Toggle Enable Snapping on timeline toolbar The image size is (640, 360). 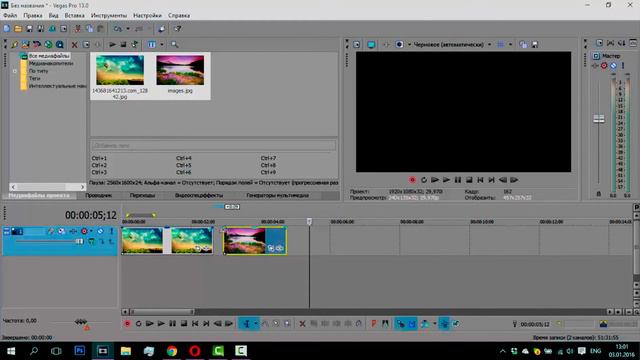click(x=400, y=324)
